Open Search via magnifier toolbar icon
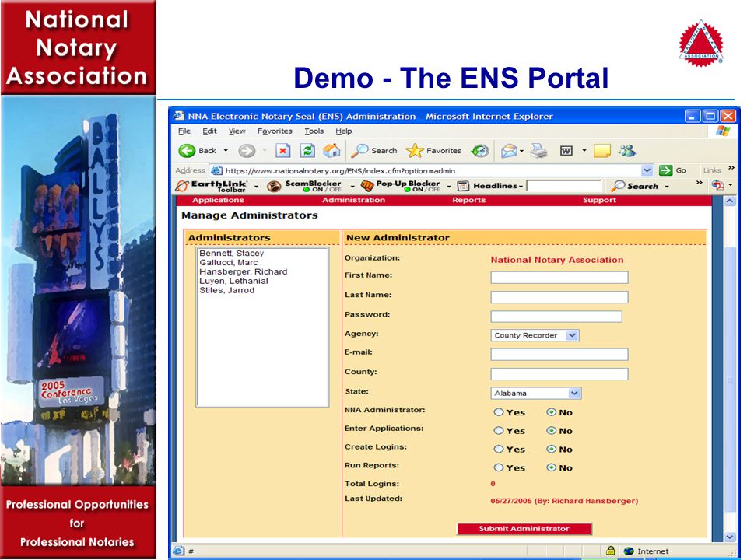The height and width of the screenshot is (560, 747). (374, 150)
